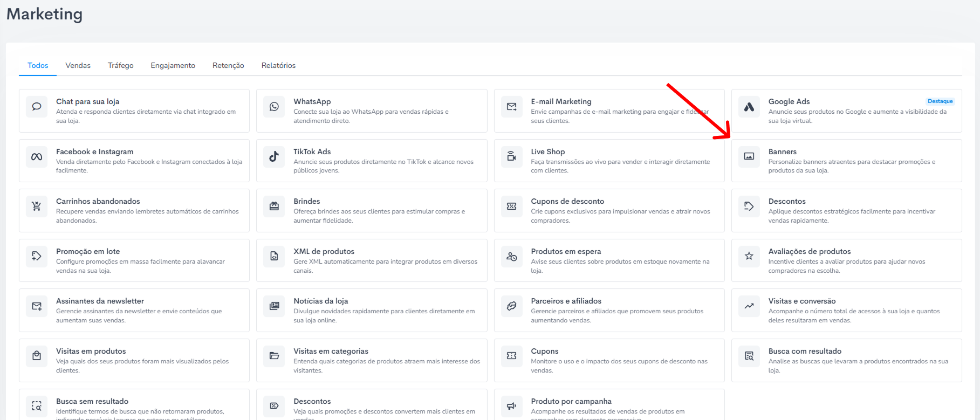980x420 pixels.
Task: Click the Destaque badge on Google Ads
Action: click(x=940, y=101)
